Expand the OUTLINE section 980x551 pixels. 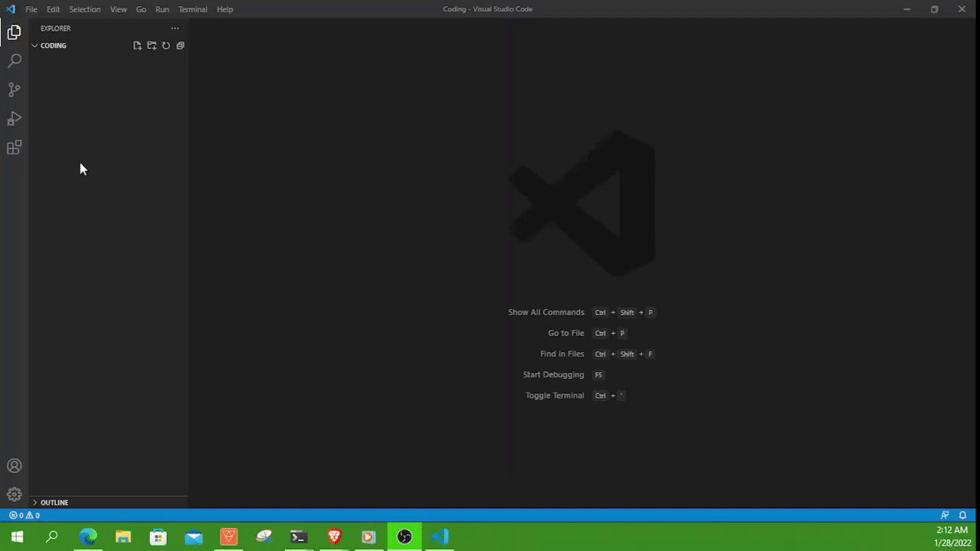(54, 503)
